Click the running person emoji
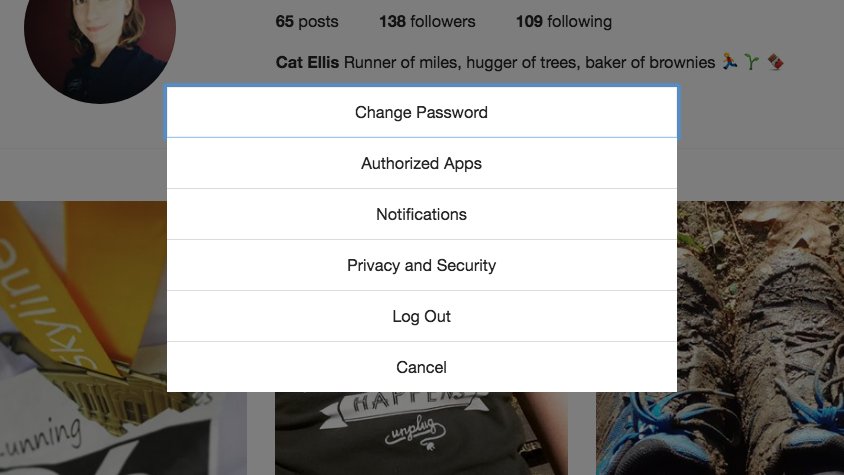This screenshot has height=475, width=844. pyautogui.click(x=731, y=62)
